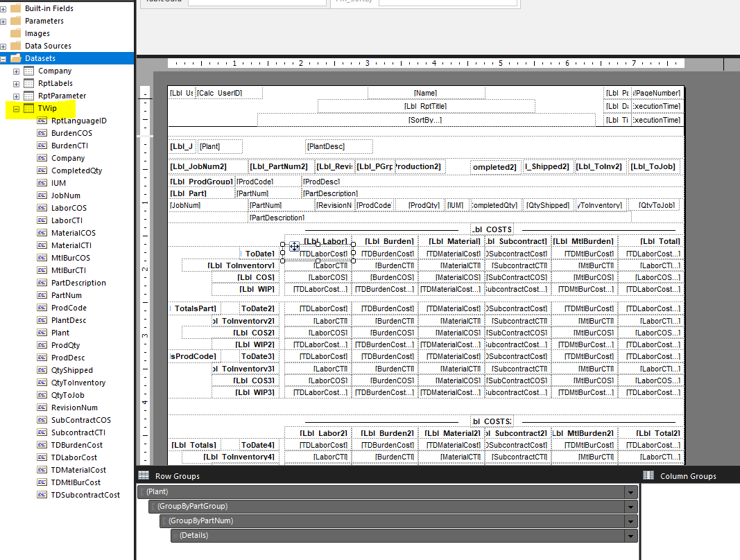Select the [Name] textbox in page header
The height and width of the screenshot is (560, 740).
[x=426, y=93]
